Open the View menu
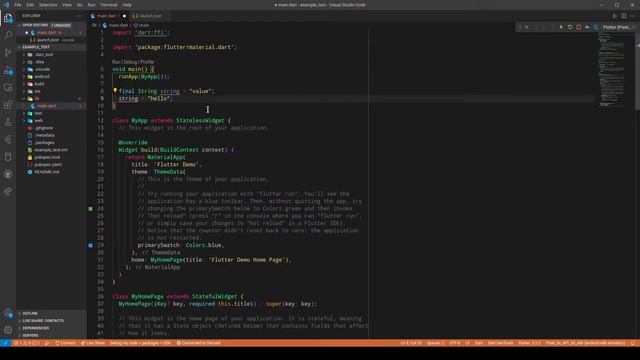Image resolution: width=640 pixels, height=360 pixels. coord(67,5)
